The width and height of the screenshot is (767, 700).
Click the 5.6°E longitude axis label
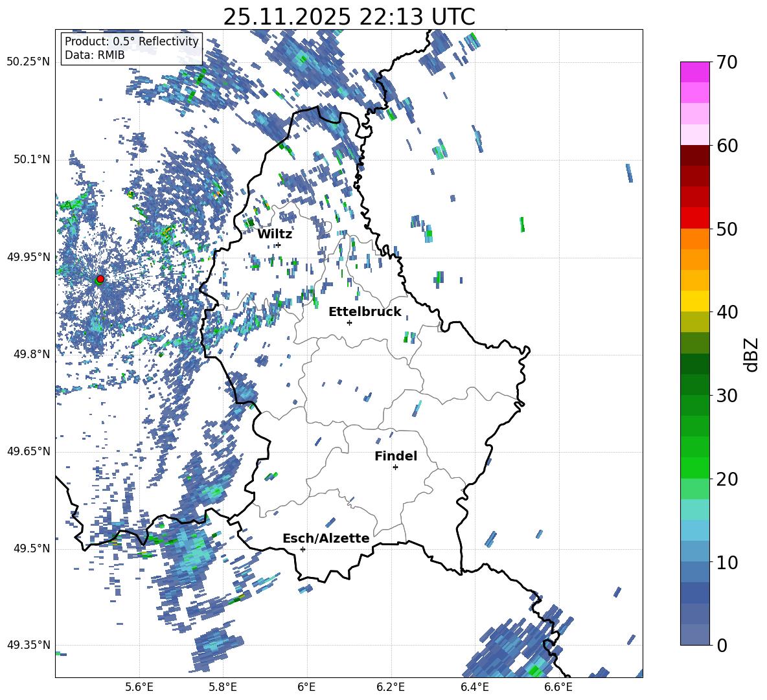(x=139, y=687)
